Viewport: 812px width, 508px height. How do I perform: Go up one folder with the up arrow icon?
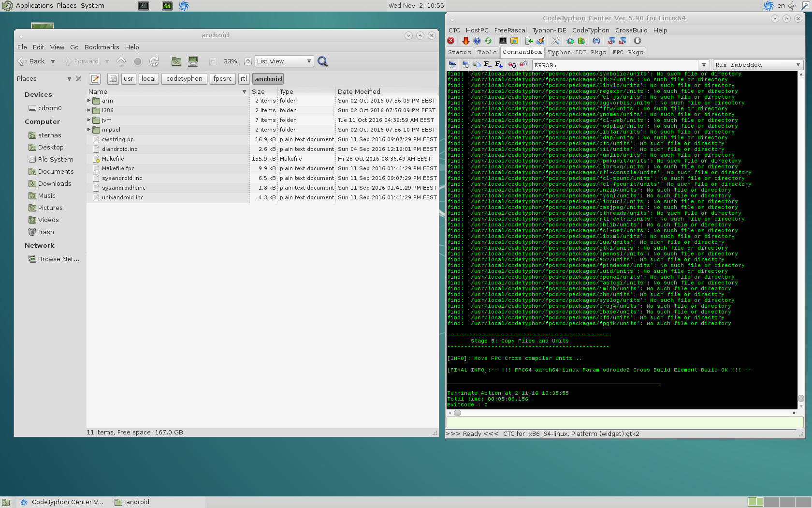click(121, 61)
